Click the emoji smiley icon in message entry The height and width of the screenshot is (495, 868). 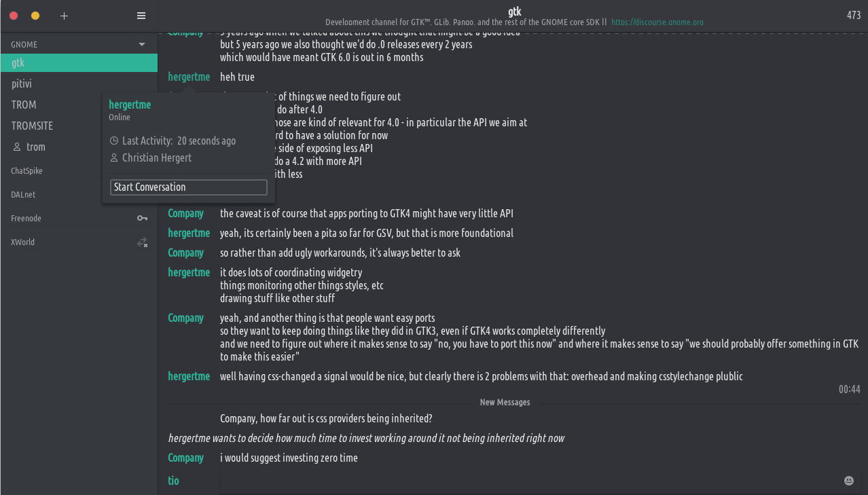848,481
